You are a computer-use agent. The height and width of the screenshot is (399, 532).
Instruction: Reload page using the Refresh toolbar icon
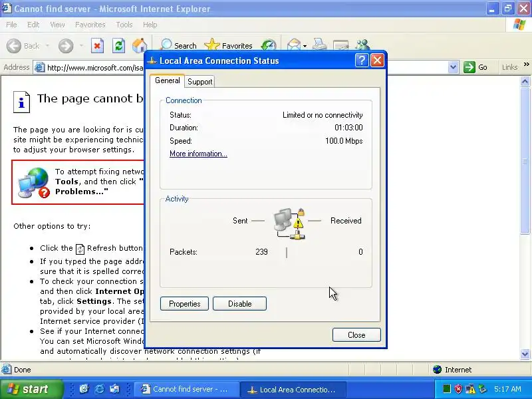tap(118, 46)
